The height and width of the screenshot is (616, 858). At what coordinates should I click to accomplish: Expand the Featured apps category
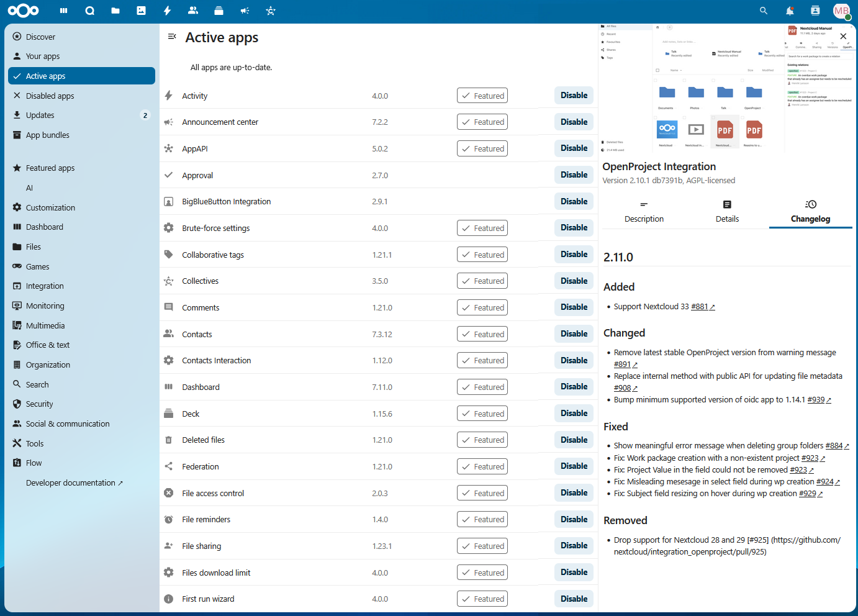click(x=50, y=168)
